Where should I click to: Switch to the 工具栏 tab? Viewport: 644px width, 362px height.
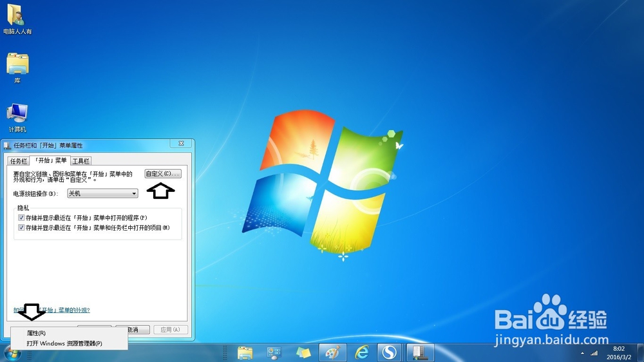[x=81, y=161]
